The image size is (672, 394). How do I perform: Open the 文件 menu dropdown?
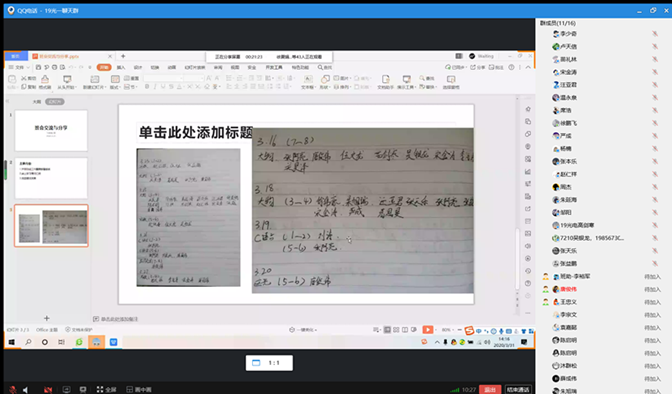point(19,67)
